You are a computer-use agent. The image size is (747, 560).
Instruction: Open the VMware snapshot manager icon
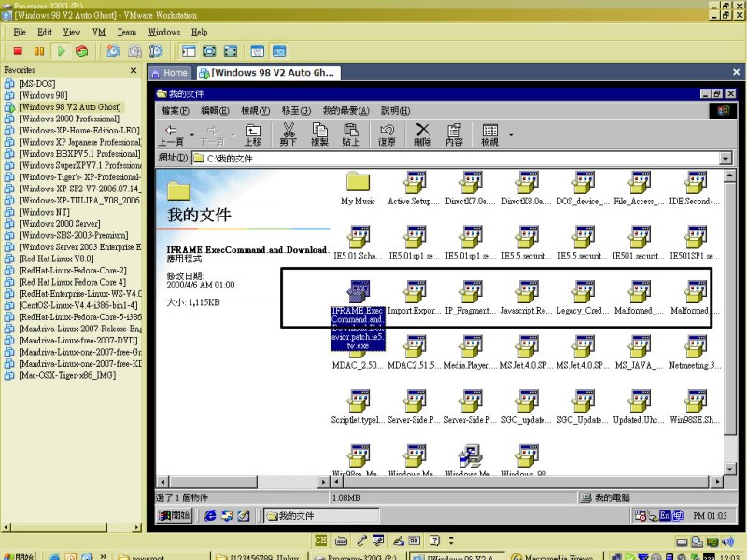(x=156, y=50)
